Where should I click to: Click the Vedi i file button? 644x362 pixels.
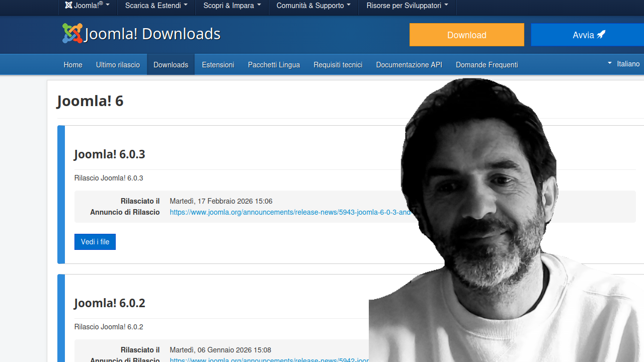(x=95, y=242)
